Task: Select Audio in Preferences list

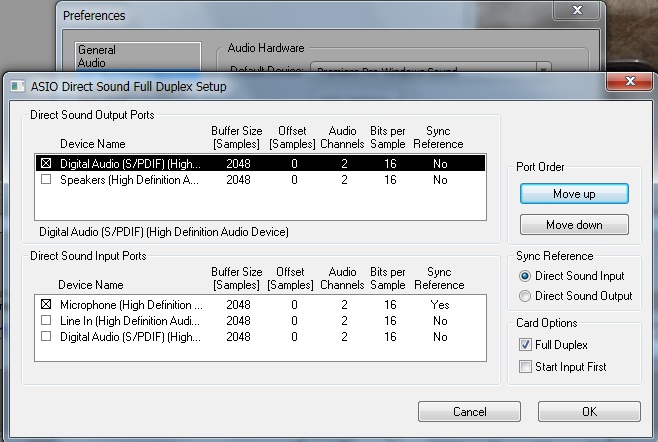Action: pos(91,63)
